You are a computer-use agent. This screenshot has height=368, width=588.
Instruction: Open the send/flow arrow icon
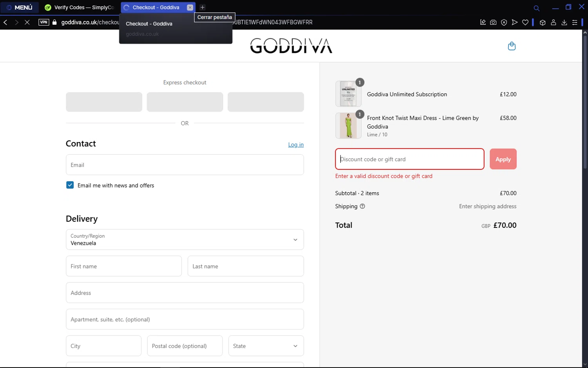pos(515,22)
